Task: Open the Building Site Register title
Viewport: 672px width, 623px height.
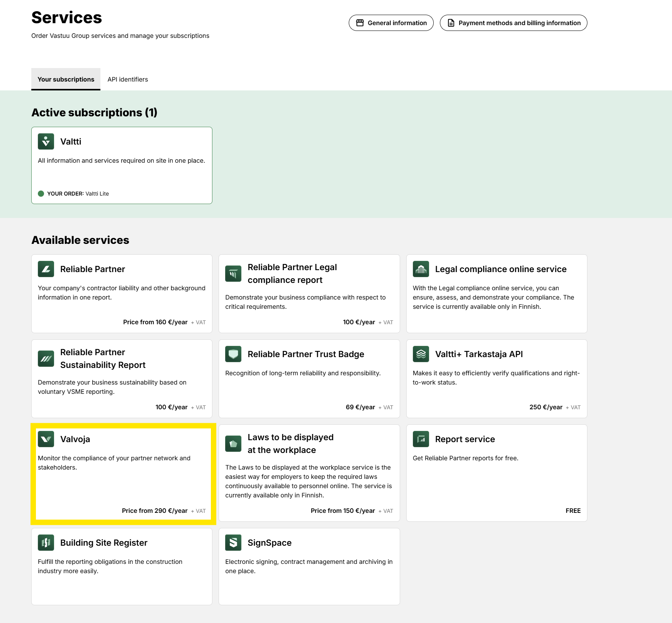Action: click(x=104, y=543)
